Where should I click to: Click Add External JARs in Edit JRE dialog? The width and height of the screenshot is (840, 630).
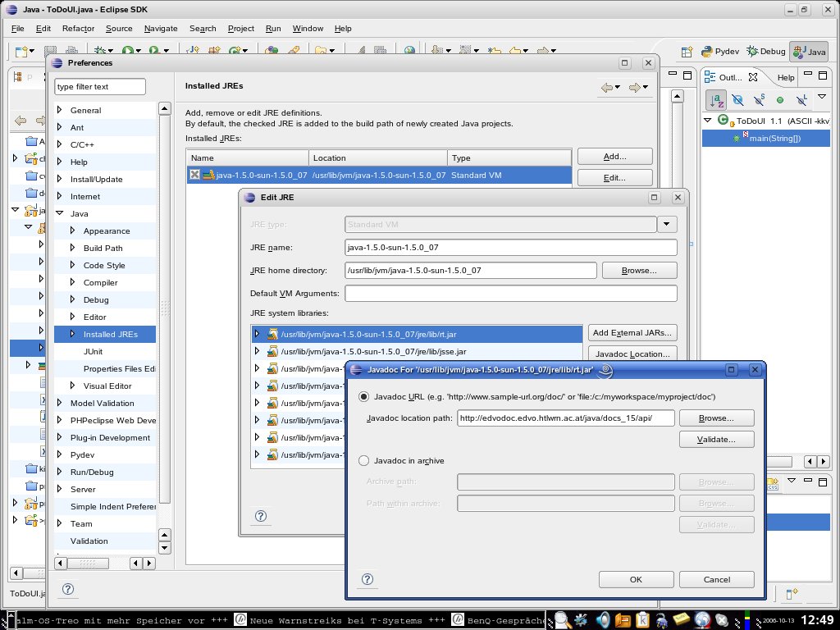(x=632, y=332)
